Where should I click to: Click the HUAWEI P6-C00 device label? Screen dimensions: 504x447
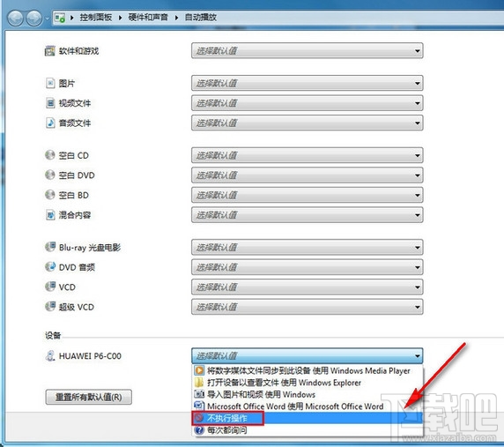90,356
